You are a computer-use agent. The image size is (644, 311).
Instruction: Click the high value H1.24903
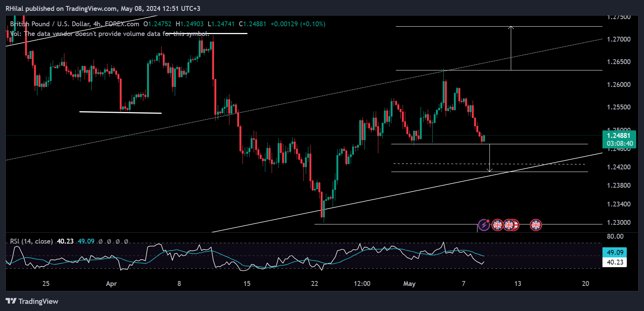click(190, 24)
